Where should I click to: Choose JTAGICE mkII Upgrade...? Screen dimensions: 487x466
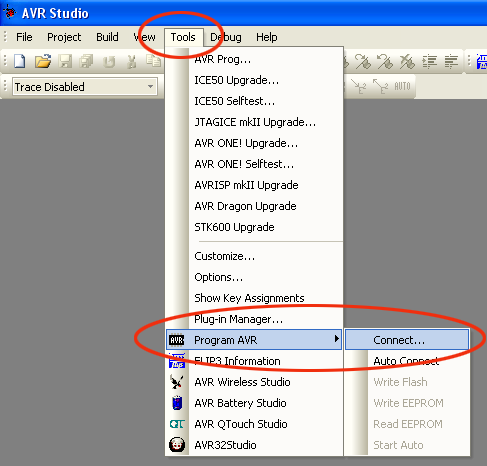click(254, 122)
